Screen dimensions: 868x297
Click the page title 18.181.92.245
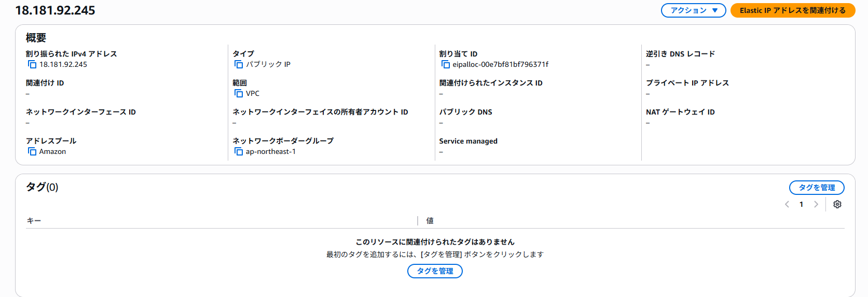click(56, 10)
